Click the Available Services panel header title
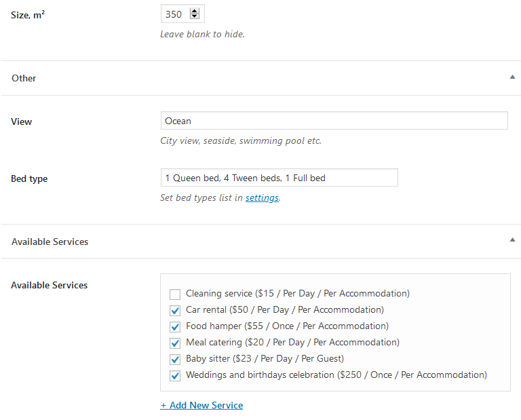Image resolution: width=521 pixels, height=420 pixels. [x=50, y=242]
